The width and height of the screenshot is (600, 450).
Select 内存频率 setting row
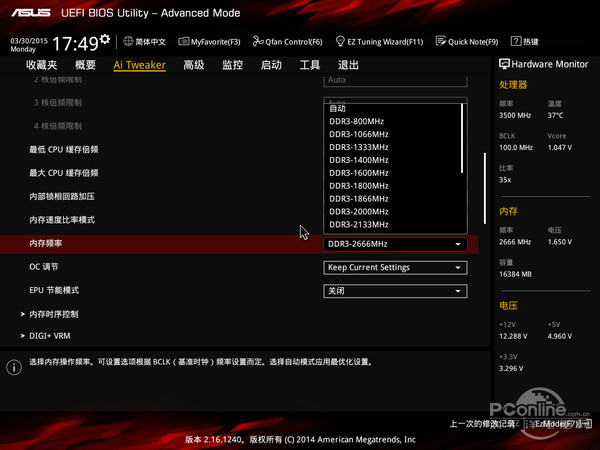pos(239,244)
